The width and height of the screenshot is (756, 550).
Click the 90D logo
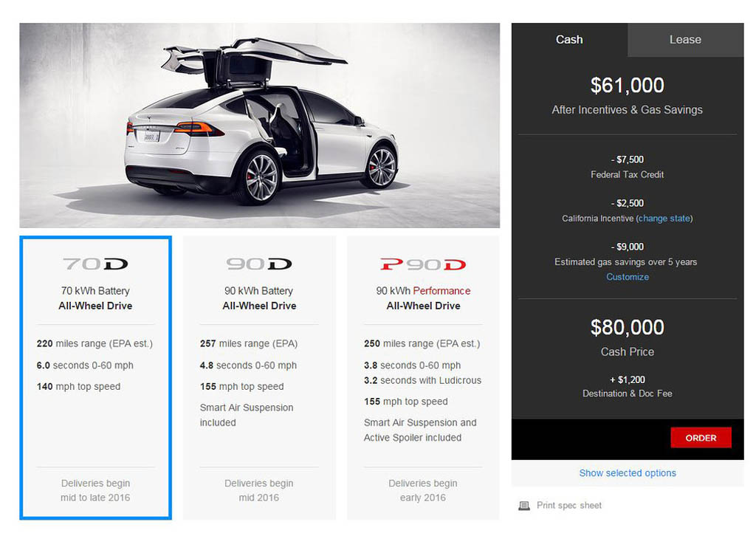pos(259,264)
